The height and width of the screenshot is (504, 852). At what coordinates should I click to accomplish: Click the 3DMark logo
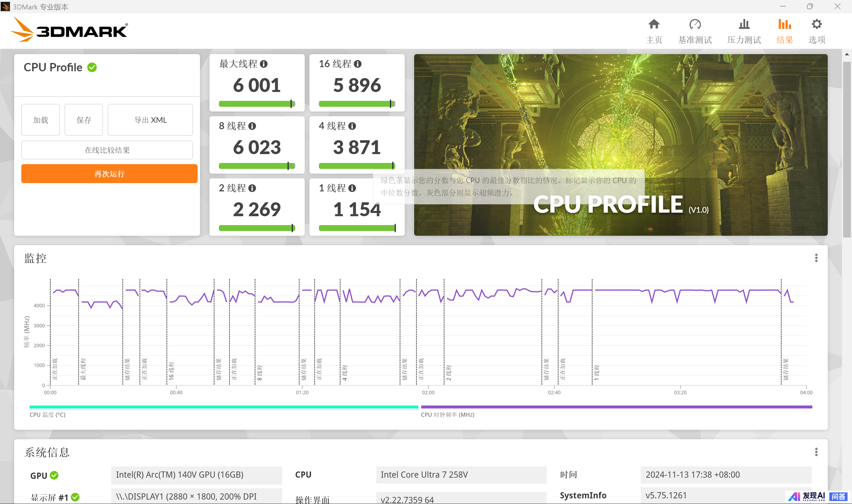(69, 30)
